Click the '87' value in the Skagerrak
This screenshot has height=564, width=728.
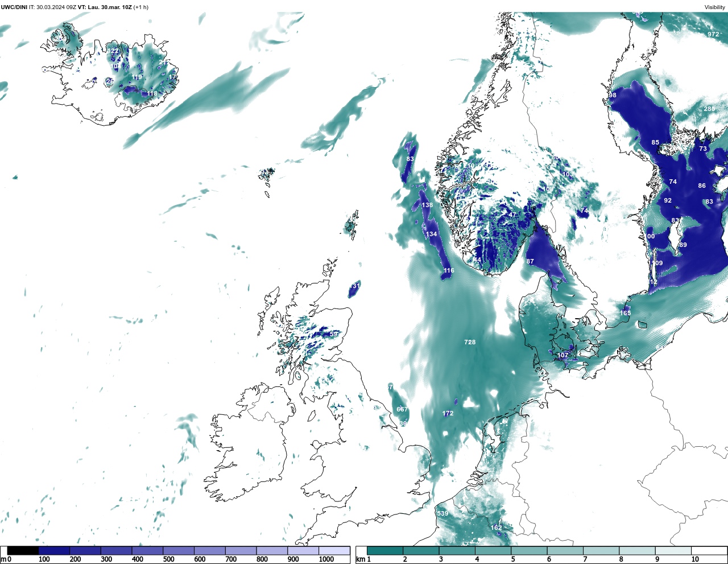(x=530, y=261)
